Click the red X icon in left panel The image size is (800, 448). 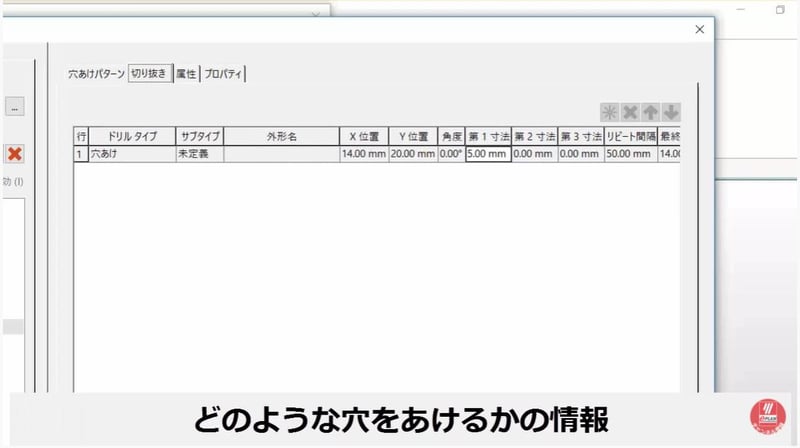click(x=15, y=154)
